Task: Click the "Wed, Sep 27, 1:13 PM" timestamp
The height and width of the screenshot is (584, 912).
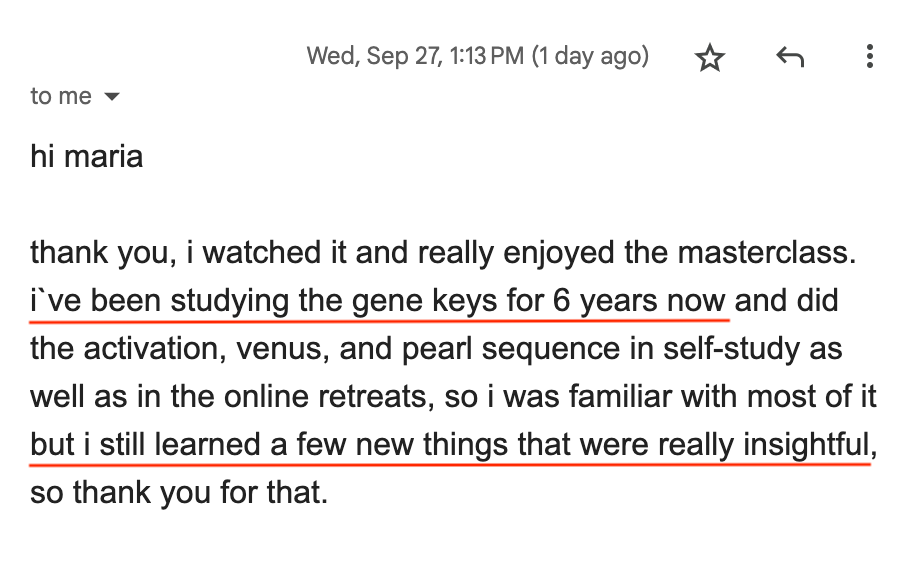Action: click(x=414, y=56)
